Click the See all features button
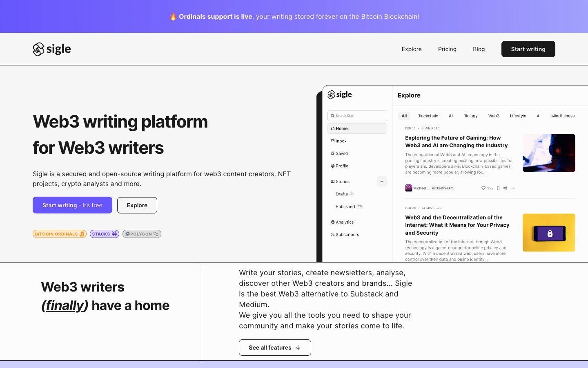The width and height of the screenshot is (588, 368). 275,348
